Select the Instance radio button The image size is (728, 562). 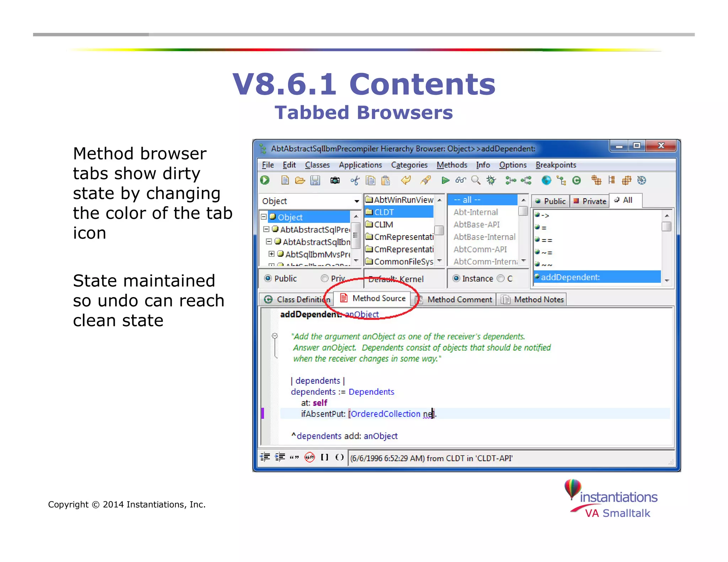[x=456, y=278]
